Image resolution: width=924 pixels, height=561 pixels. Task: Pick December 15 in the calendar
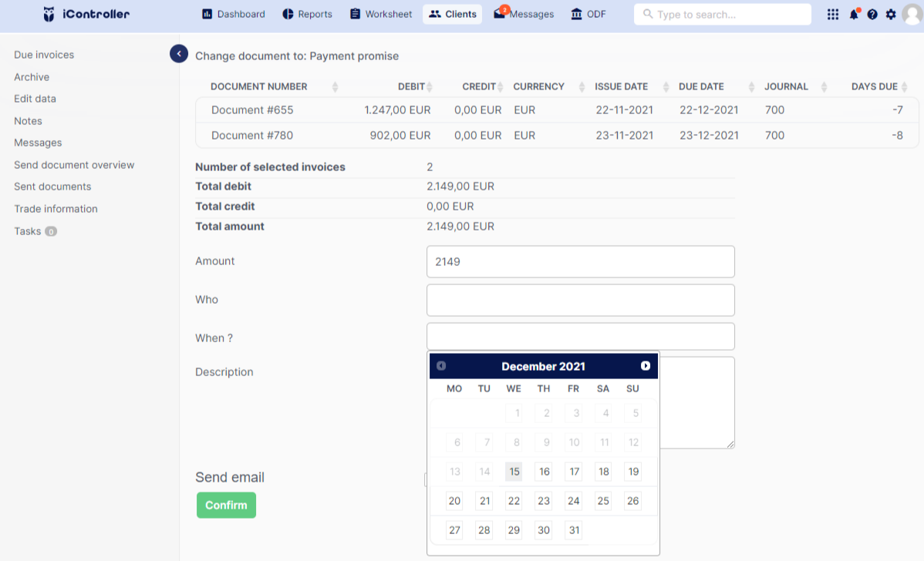[x=514, y=472]
